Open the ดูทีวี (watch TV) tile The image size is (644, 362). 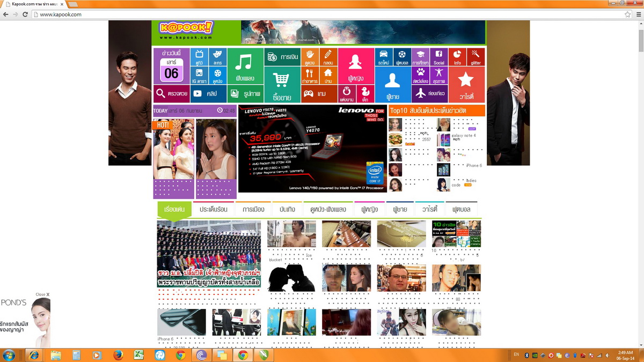coord(199,57)
